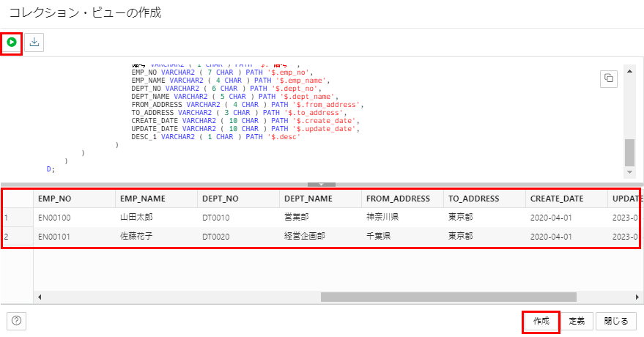The height and width of the screenshot is (337, 644).
Task: Select 2020-04-01 in the EN00101 row
Action: pos(566,237)
